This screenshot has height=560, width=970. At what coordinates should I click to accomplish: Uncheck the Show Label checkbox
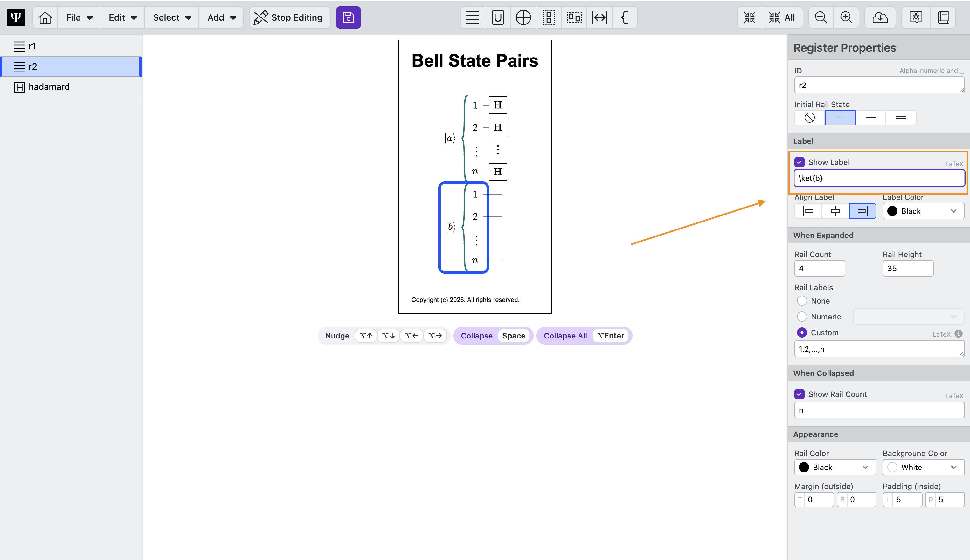tap(800, 162)
